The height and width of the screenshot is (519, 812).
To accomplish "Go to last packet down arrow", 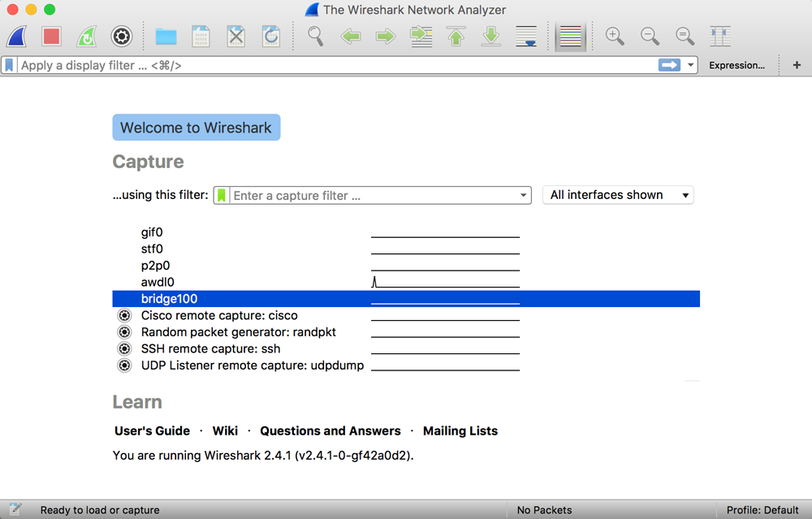I will (x=491, y=37).
